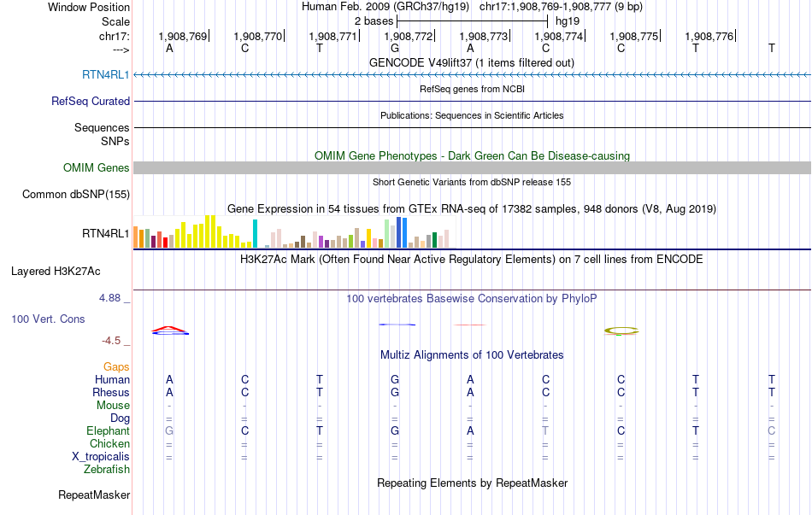The image size is (812, 515).
Task: Open the Layered H3K27Ac track label
Action: (x=56, y=272)
